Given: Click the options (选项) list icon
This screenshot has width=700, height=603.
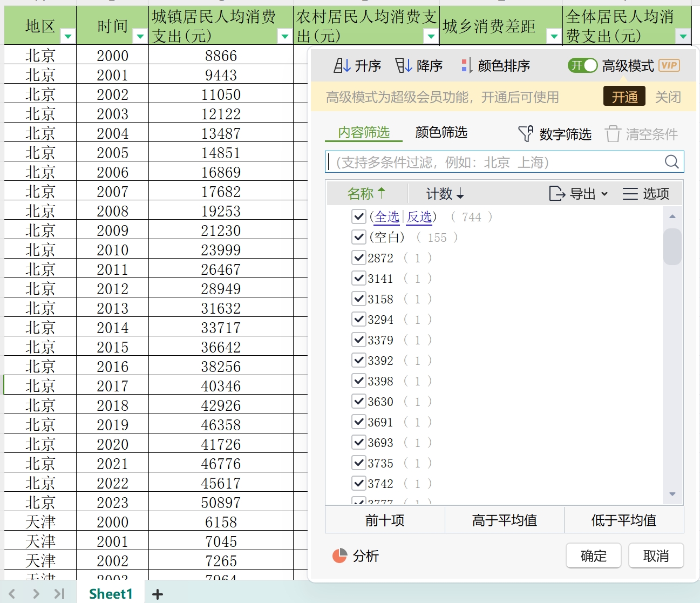Looking at the screenshot, I should tap(630, 194).
